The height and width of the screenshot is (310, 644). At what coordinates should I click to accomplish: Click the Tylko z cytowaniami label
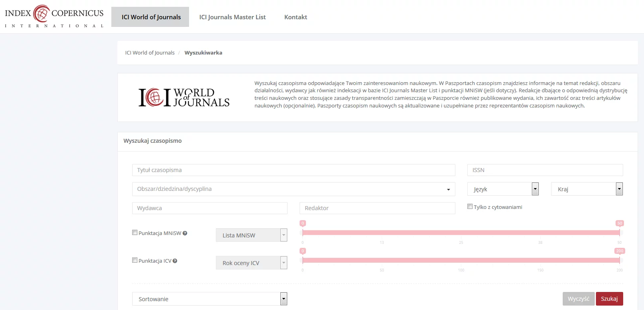pyautogui.click(x=498, y=207)
